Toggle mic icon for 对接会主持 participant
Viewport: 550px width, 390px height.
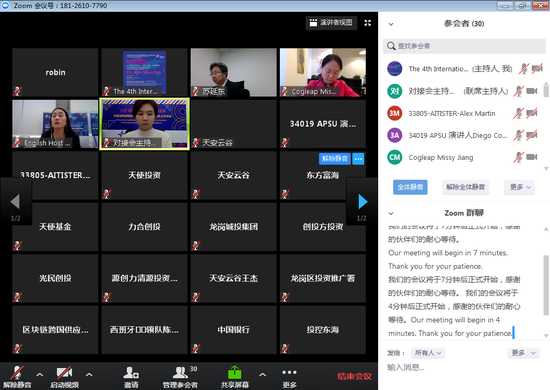click(518, 91)
